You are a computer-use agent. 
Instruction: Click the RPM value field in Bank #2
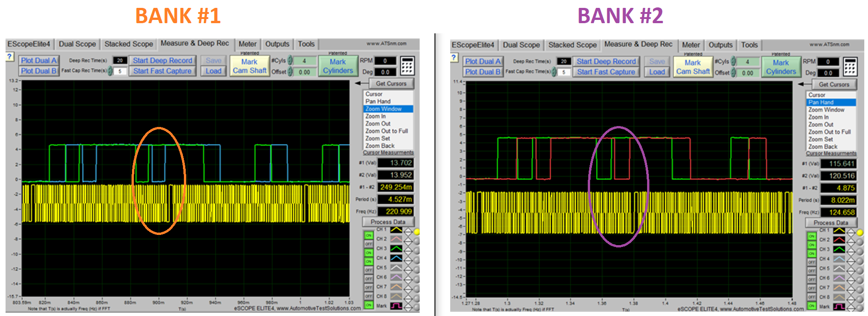(x=828, y=62)
